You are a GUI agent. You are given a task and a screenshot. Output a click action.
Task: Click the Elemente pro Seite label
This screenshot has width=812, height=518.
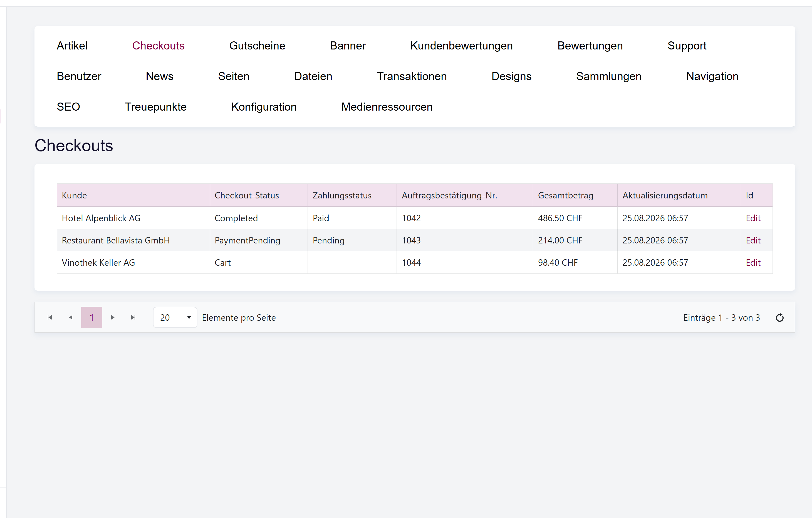pyautogui.click(x=239, y=318)
